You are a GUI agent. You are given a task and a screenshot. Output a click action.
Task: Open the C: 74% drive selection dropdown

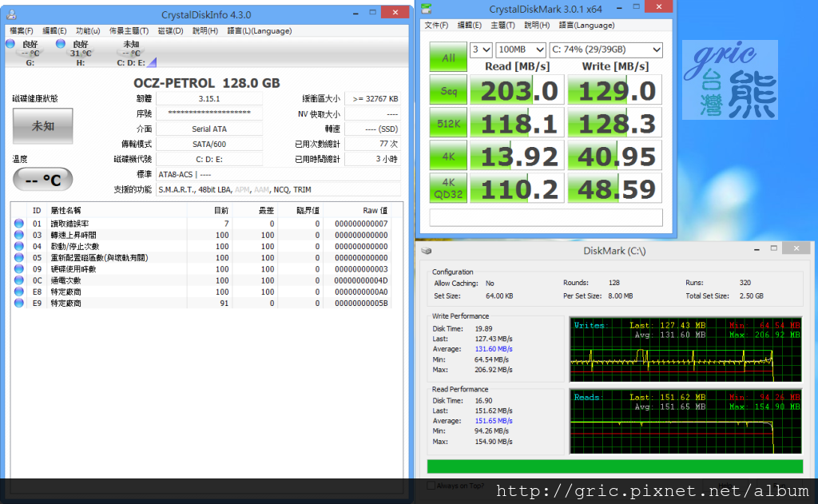coord(606,50)
